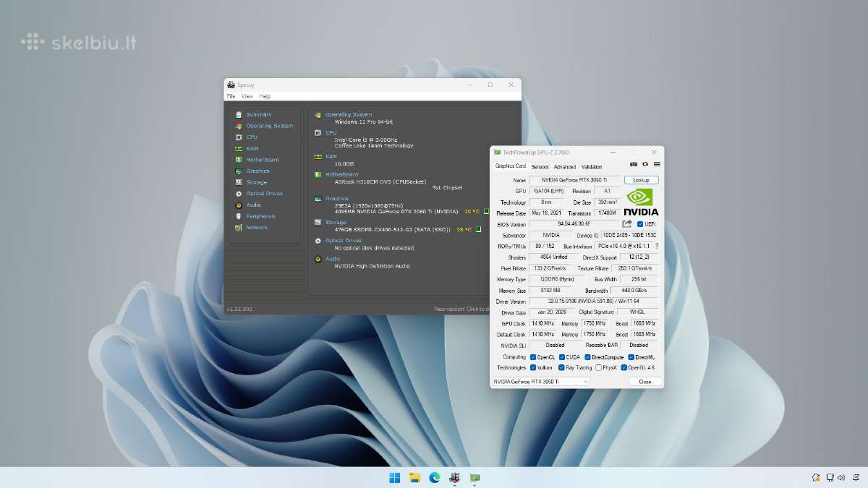The width and height of the screenshot is (868, 488).
Task: Click GPU-Z camera screenshot icon
Action: [x=634, y=164]
